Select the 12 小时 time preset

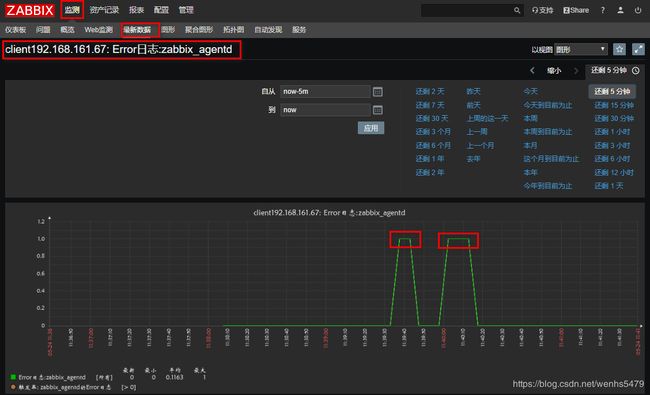(614, 172)
